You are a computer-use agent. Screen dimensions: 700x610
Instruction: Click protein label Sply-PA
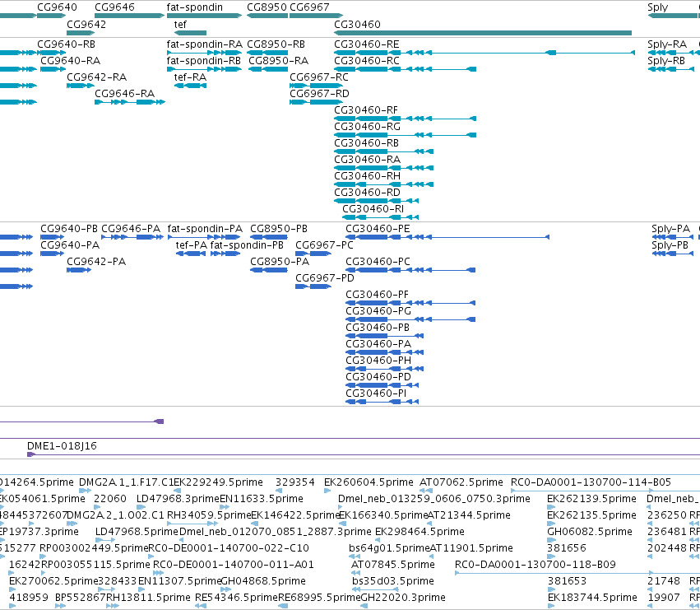tap(670, 229)
